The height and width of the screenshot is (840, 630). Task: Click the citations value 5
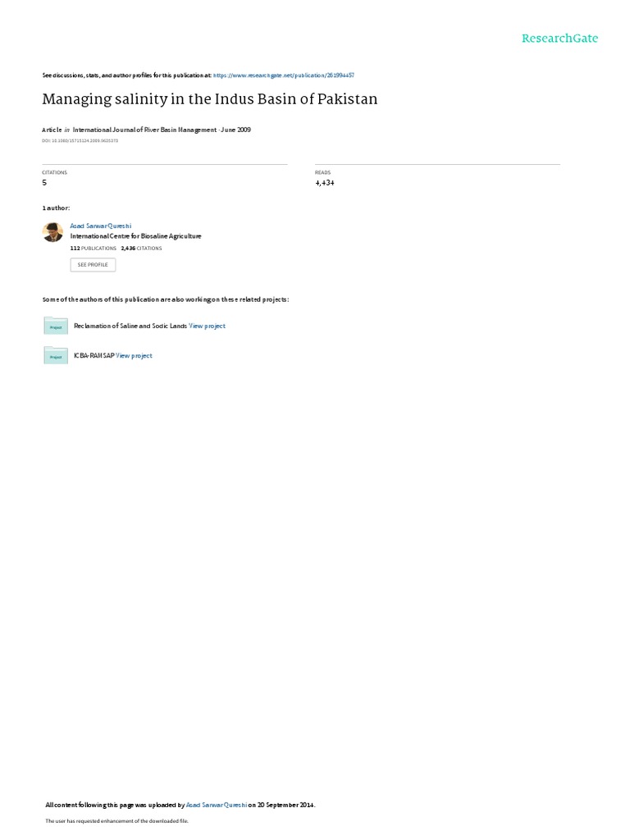[44, 183]
